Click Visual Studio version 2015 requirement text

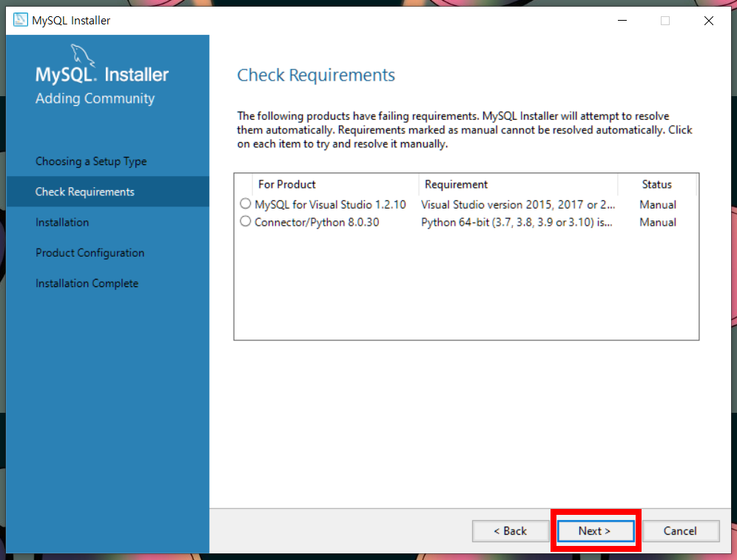pos(518,205)
